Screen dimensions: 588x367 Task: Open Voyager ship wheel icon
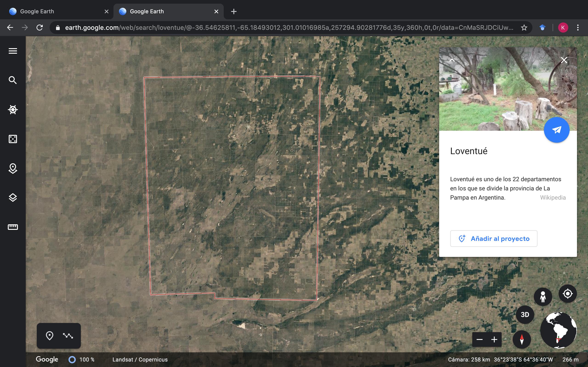tap(13, 110)
